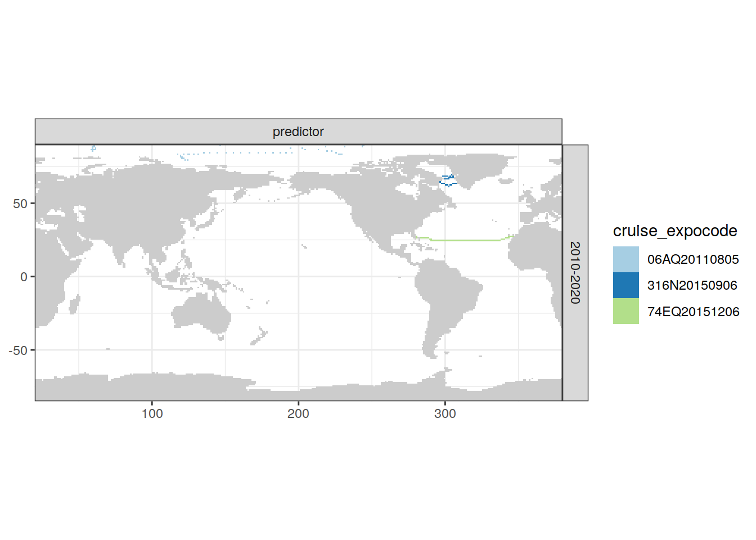
Task: Select the 316N20150906 legend label
Action: pos(692,285)
